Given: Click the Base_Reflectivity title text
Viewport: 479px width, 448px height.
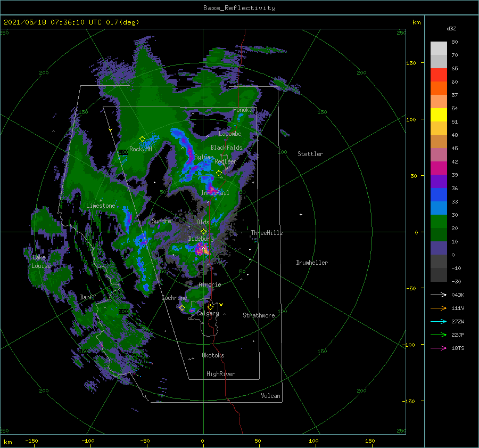Looking at the screenshot, I should pyautogui.click(x=240, y=8).
